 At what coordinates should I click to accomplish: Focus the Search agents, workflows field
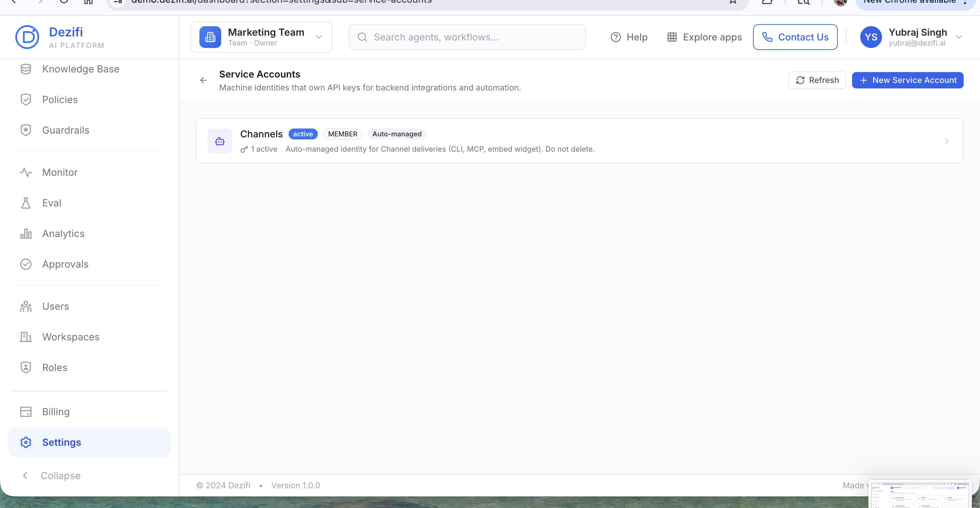467,37
